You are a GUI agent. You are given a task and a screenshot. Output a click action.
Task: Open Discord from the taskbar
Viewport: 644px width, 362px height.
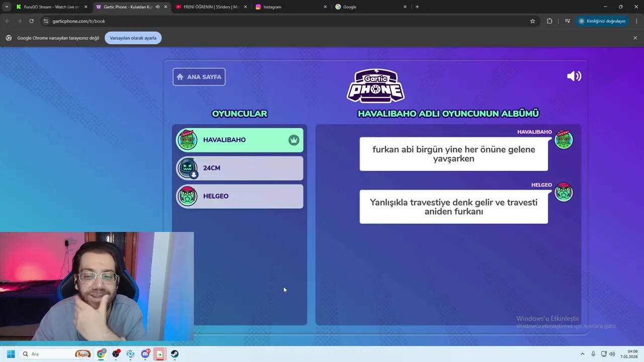click(x=145, y=354)
